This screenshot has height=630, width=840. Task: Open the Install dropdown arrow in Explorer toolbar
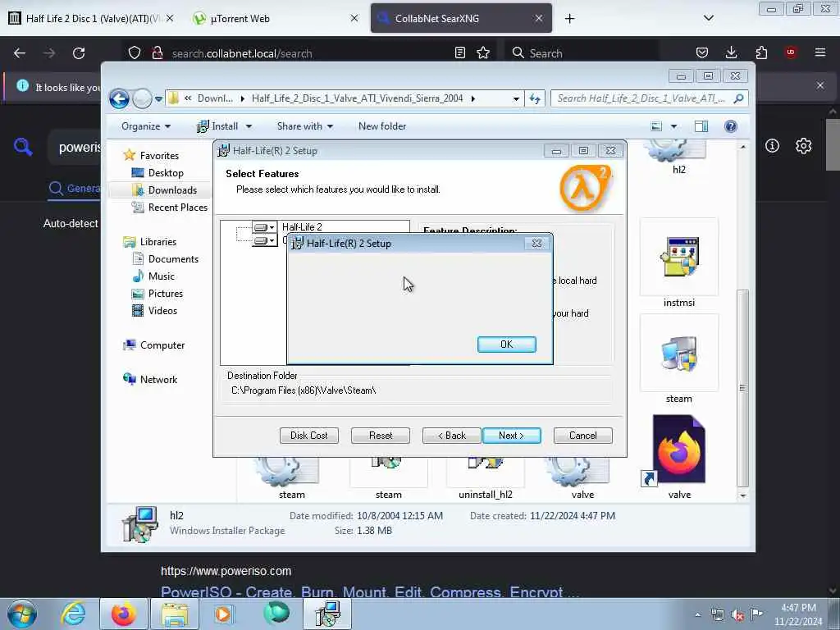(249, 126)
